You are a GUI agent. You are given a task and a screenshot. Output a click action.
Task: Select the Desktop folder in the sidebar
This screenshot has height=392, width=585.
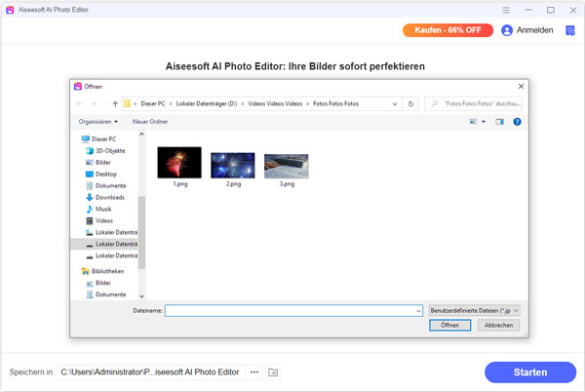pos(105,174)
